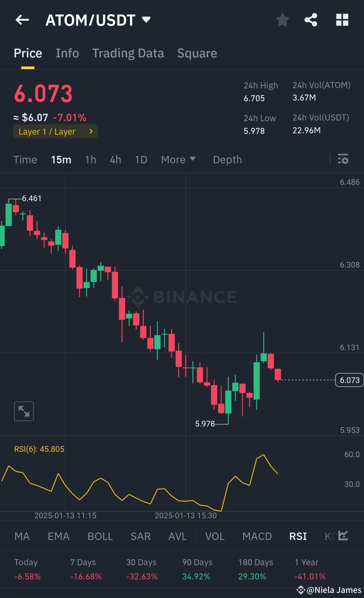Switch to the Price tab
Viewport: 364px width, 598px height.
(x=28, y=53)
